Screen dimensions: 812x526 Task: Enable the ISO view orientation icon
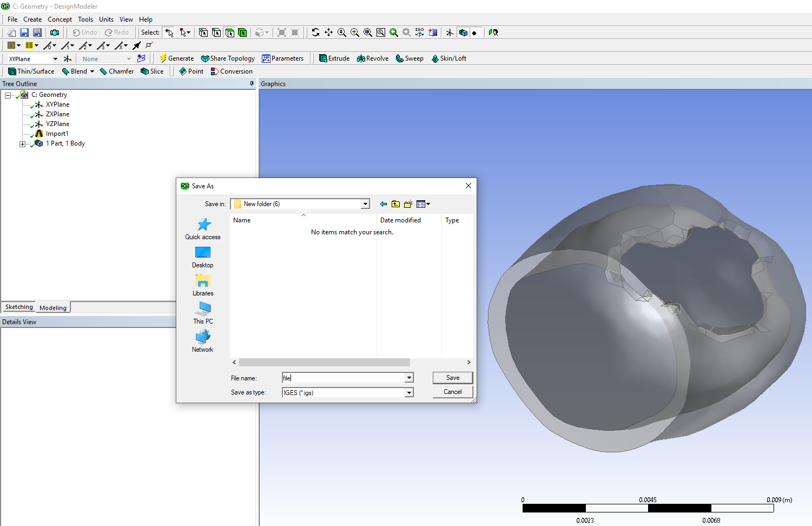[x=419, y=32]
